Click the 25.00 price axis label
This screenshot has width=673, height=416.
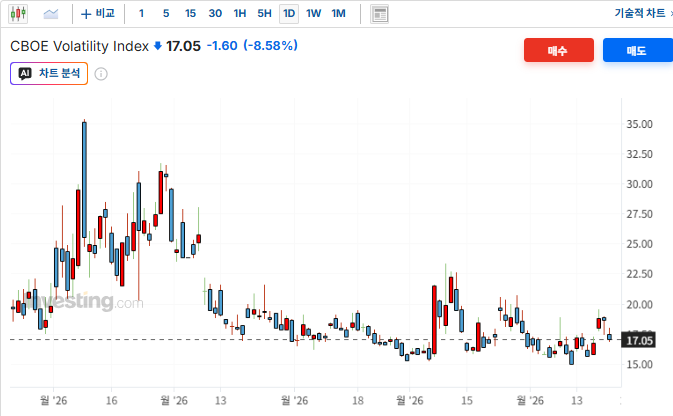(639, 244)
